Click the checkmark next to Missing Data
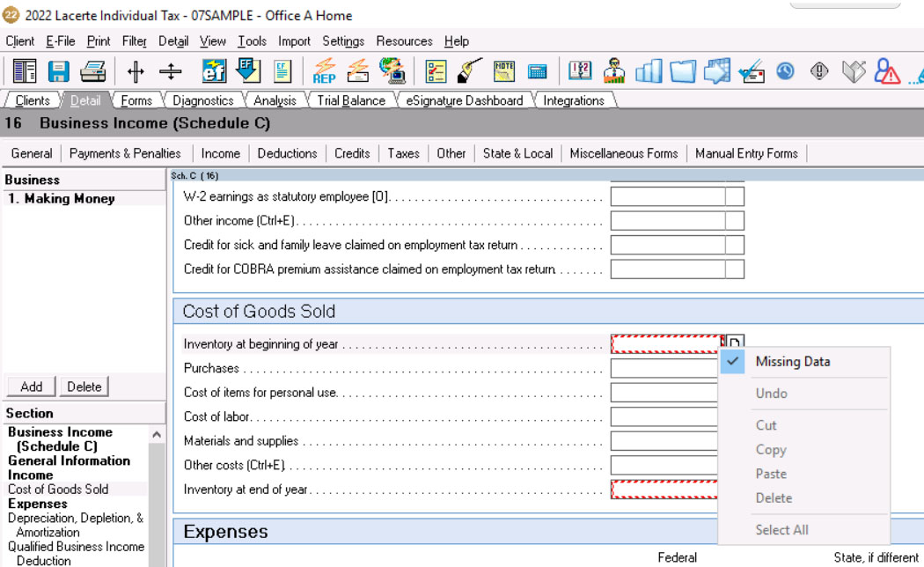Viewport: 924px width, 567px height. [732, 361]
